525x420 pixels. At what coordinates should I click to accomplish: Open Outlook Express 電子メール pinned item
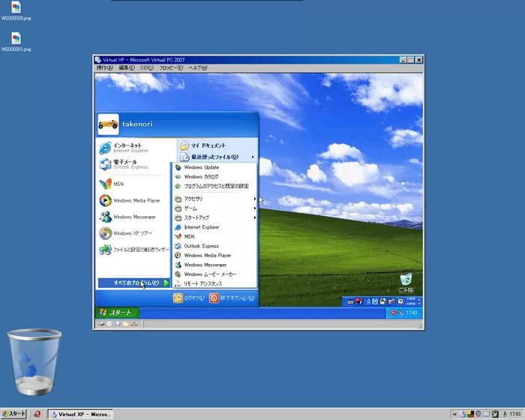click(x=134, y=164)
